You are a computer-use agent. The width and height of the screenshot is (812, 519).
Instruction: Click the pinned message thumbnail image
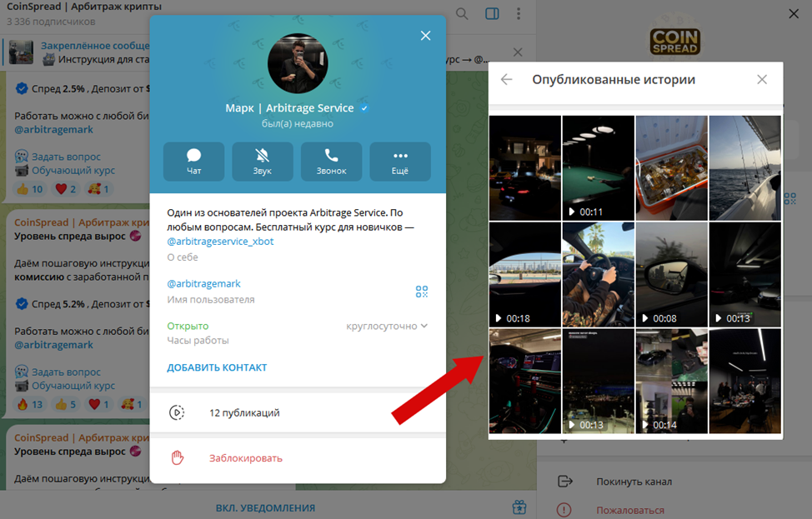pos(21,52)
